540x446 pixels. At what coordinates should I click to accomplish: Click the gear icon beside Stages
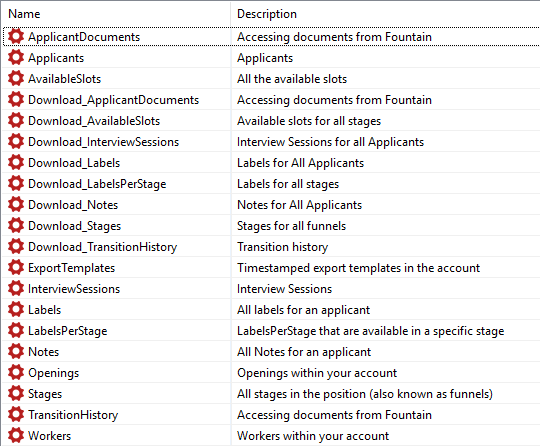click(16, 393)
